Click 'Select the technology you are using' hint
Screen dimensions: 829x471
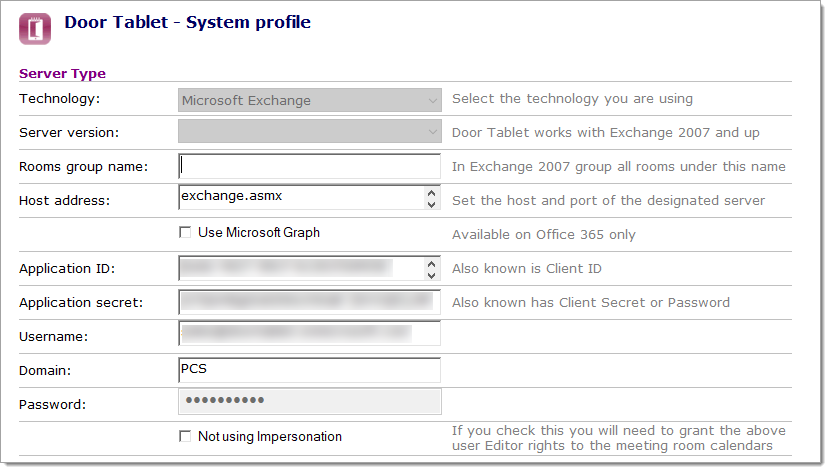pos(573,99)
